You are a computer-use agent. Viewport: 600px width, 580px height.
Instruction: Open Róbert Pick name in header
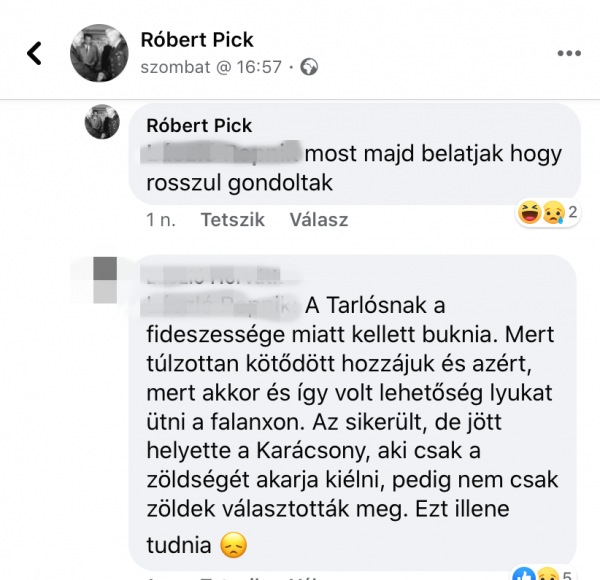point(197,40)
